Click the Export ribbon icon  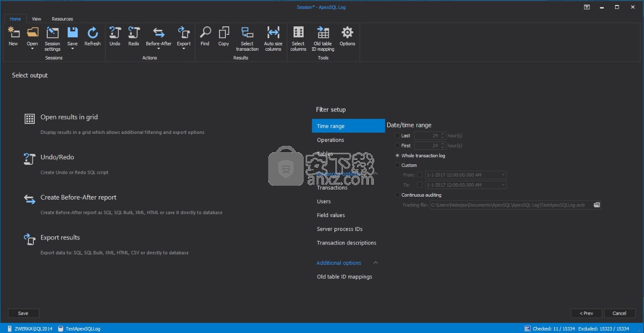[x=184, y=33]
